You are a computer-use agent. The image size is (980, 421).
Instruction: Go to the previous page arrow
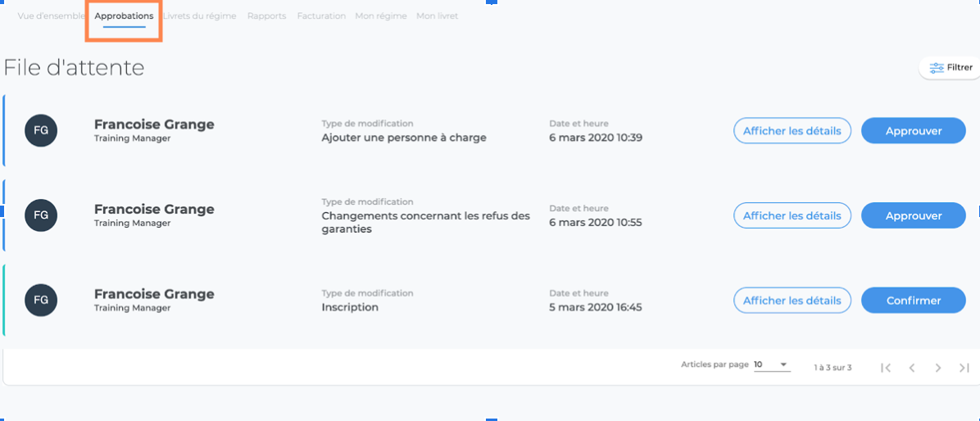coord(912,368)
